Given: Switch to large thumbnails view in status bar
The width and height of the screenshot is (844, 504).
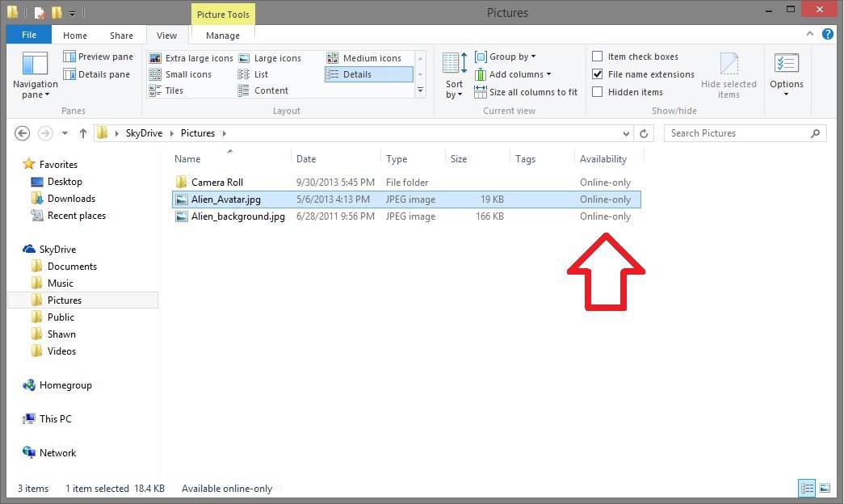Looking at the screenshot, I should (x=825, y=488).
